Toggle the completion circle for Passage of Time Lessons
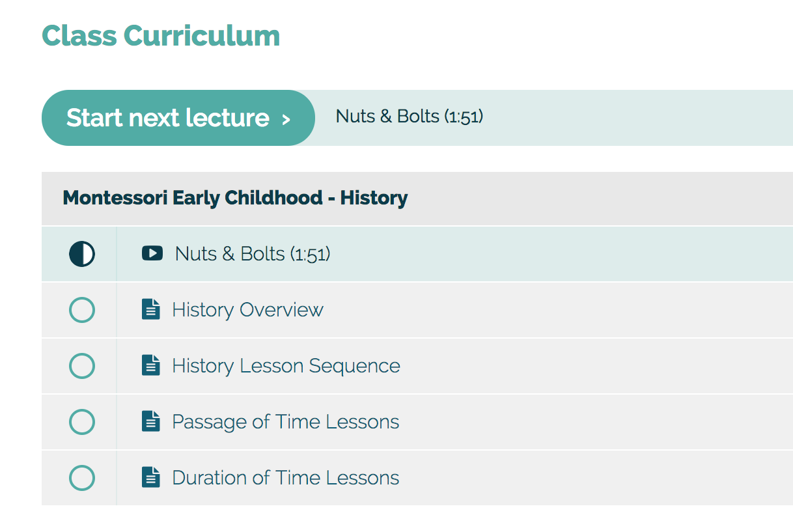Image resolution: width=793 pixels, height=532 pixels. click(x=82, y=422)
